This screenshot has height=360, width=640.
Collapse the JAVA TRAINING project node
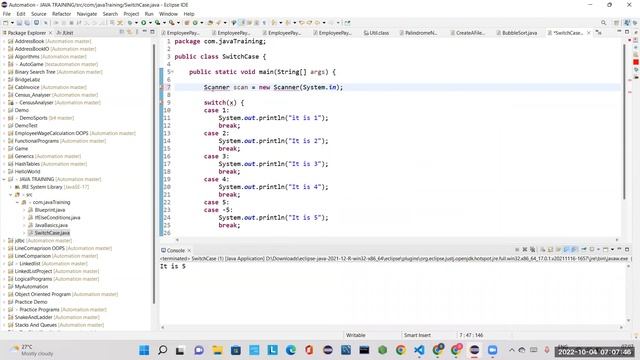(x=4, y=179)
